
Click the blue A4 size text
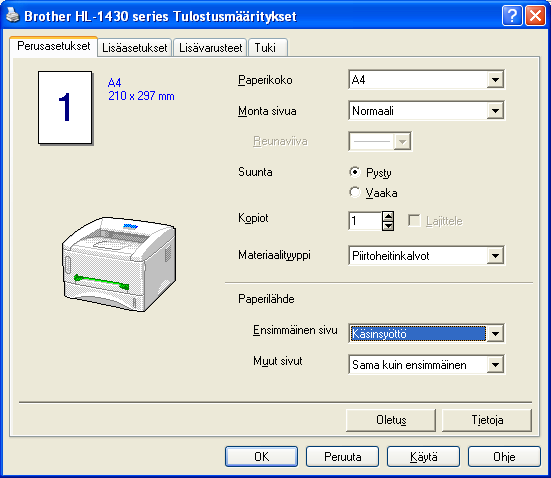(x=115, y=83)
